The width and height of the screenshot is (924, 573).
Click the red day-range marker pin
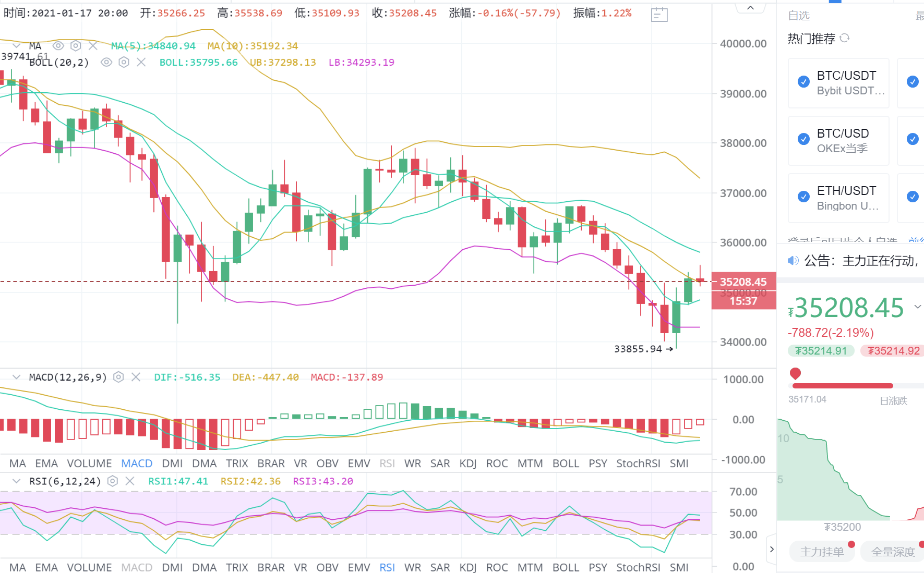coord(795,373)
